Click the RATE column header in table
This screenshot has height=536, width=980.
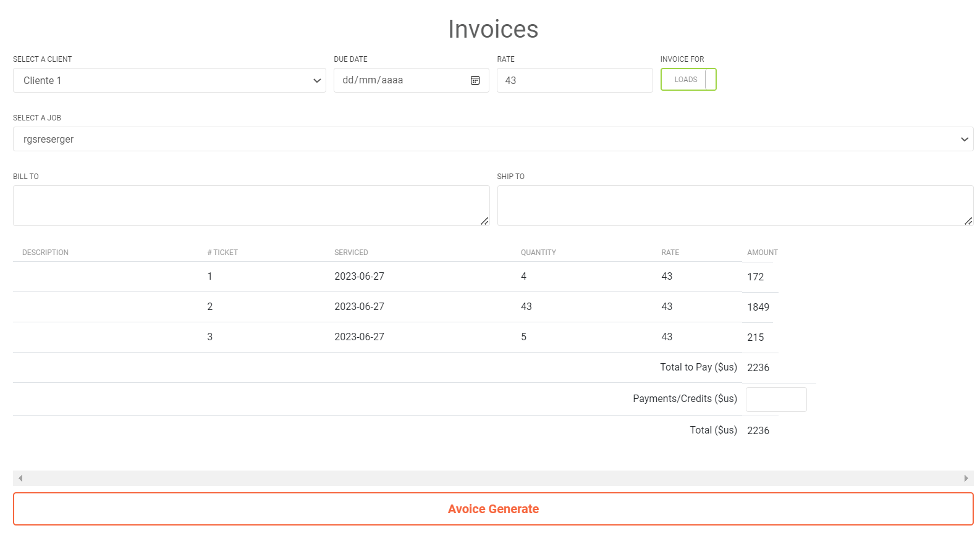coord(670,253)
